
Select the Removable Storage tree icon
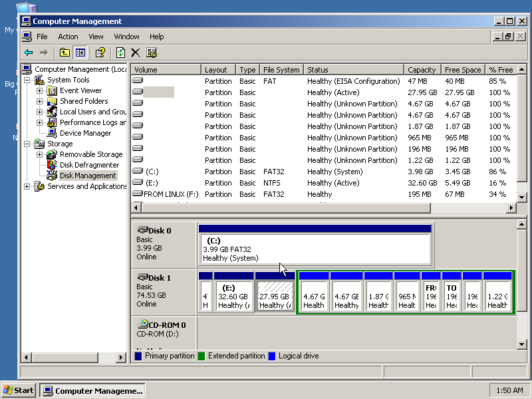click(x=52, y=154)
